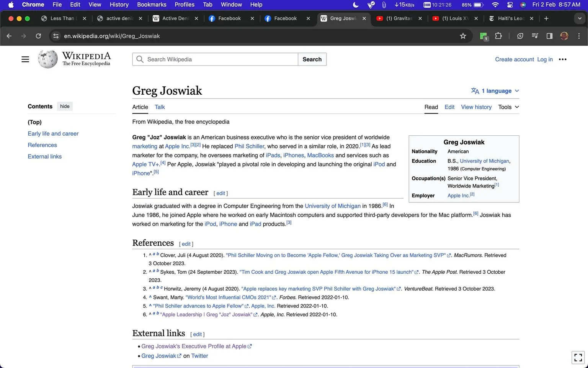This screenshot has height=368, width=588.
Task: Hide the Contents sidebar
Action: click(x=65, y=106)
